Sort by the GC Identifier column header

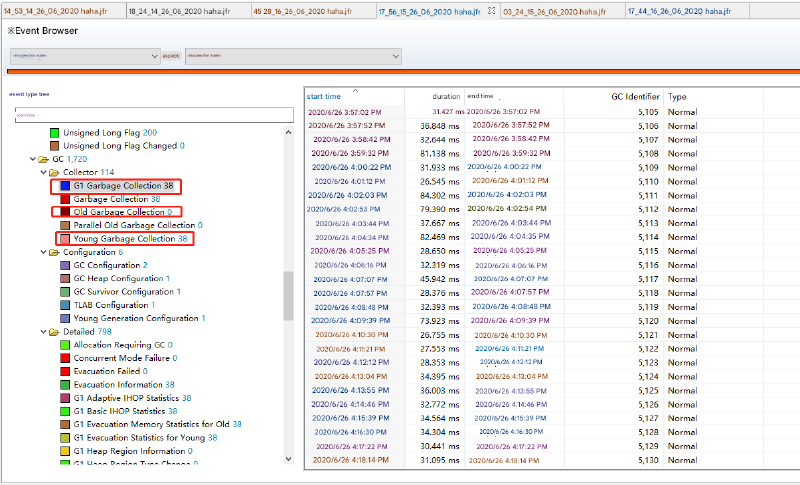pos(635,97)
